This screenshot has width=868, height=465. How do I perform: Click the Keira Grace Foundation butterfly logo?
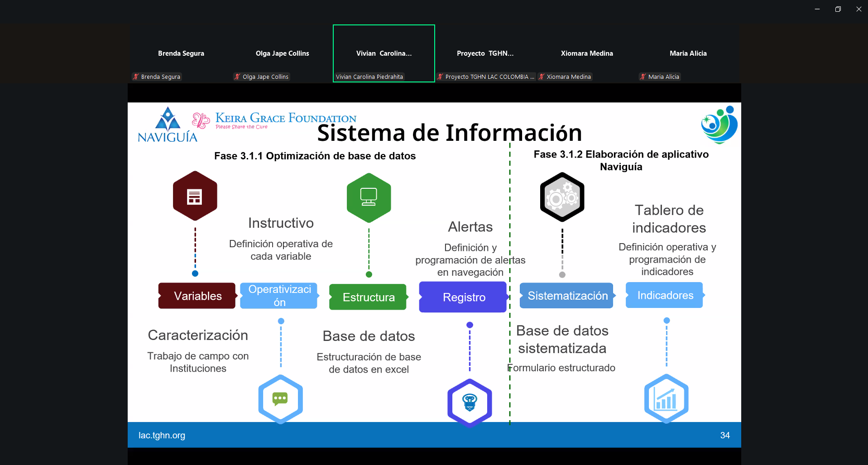pyautogui.click(x=201, y=120)
